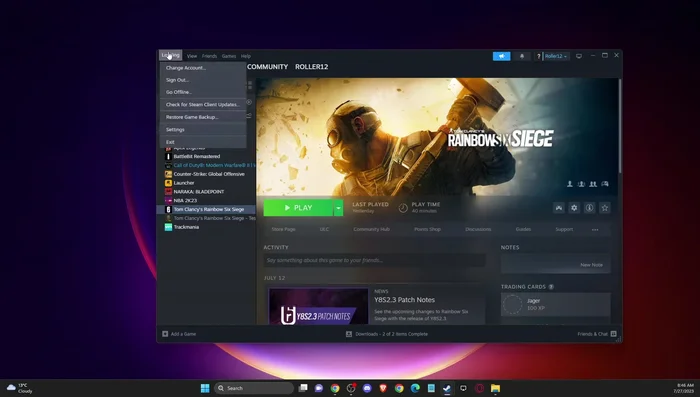Viewport: 700px width, 397px height.
Task: Open Microsoft Edge from the taskbar
Action: coord(415,388)
